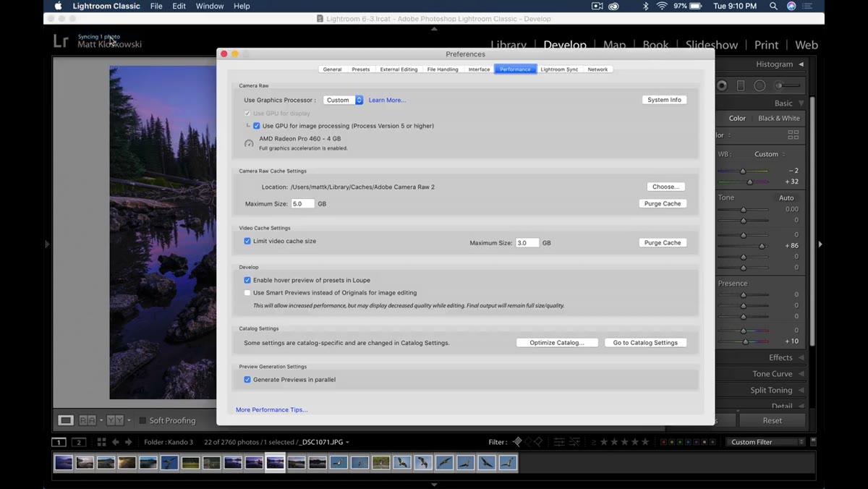Open the WB Custom dropdown
Screen dimensions: 868x489
[x=770, y=154]
